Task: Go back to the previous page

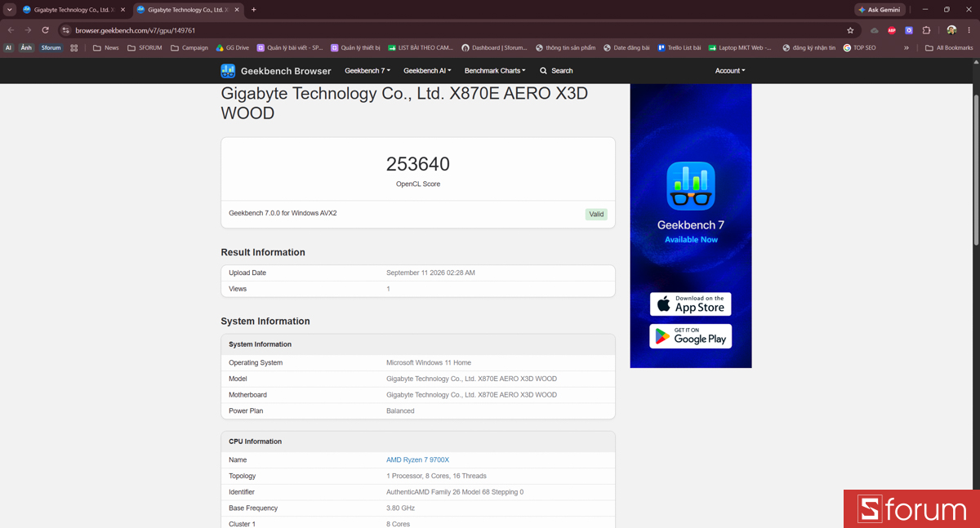Action: 11,30
